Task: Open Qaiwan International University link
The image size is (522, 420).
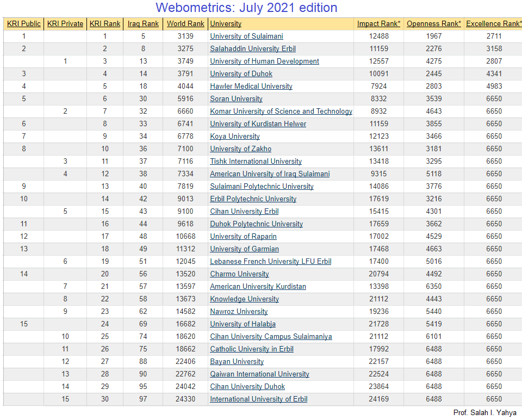Action: (260, 374)
